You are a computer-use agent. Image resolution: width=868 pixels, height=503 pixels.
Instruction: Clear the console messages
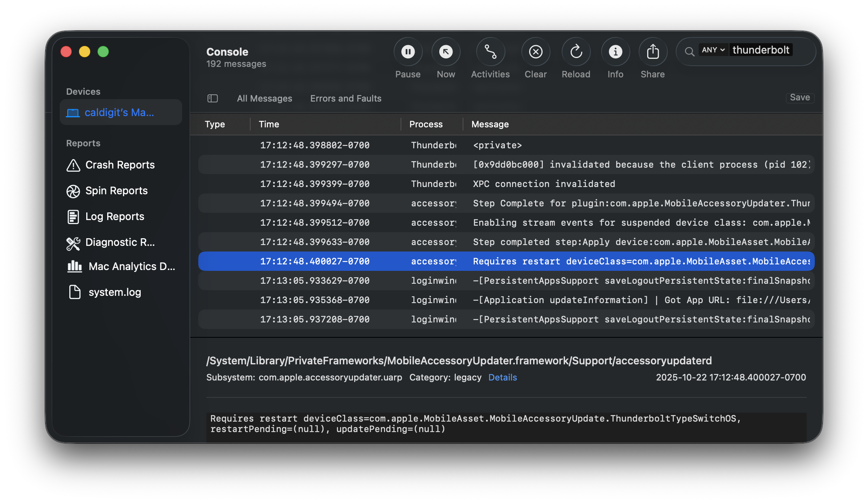click(x=536, y=52)
